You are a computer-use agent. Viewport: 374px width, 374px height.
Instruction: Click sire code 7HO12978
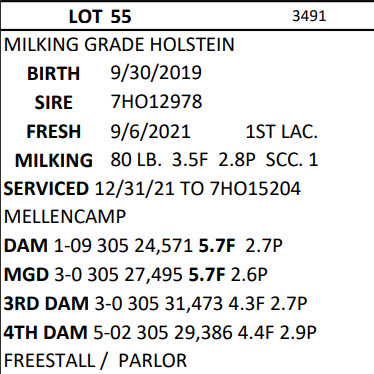tap(156, 102)
